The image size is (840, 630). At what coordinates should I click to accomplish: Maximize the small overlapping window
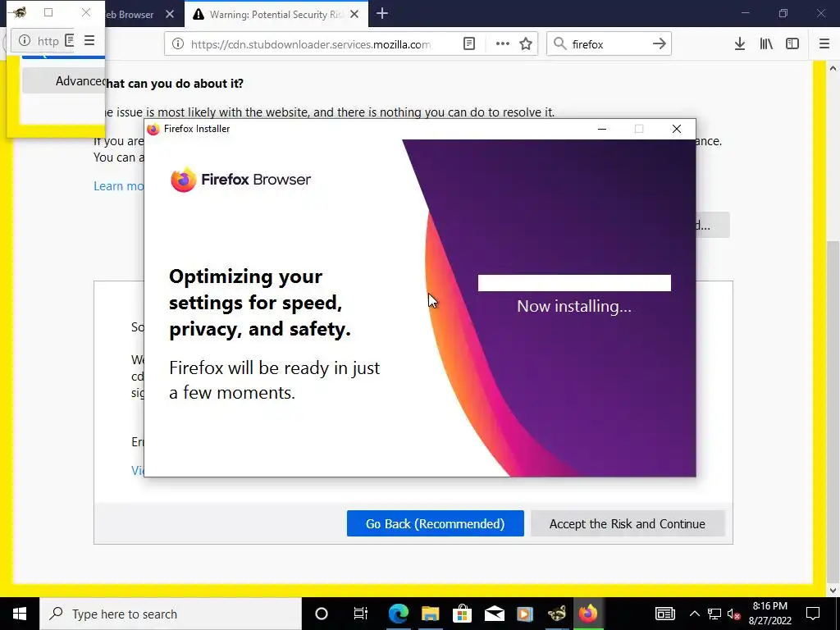[48, 12]
